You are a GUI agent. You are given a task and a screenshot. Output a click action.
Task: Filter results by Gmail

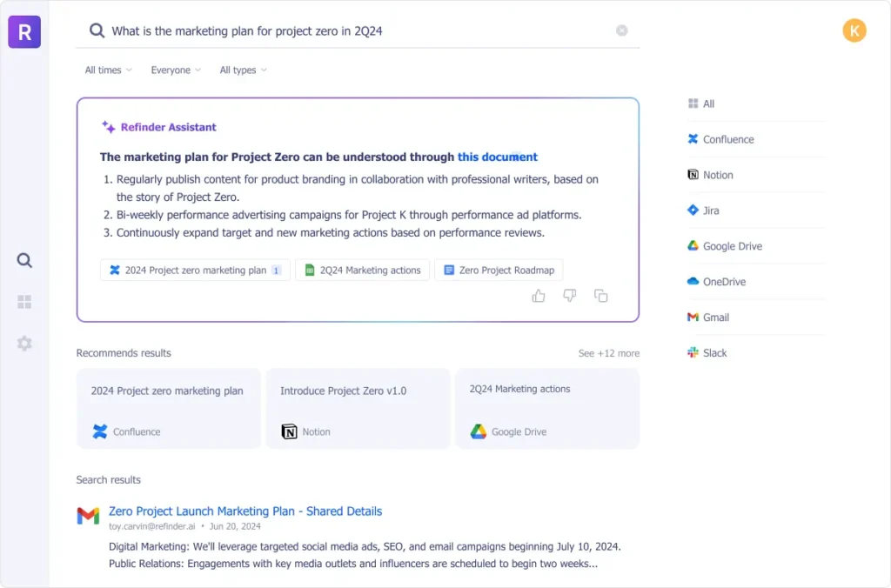[x=756, y=317]
